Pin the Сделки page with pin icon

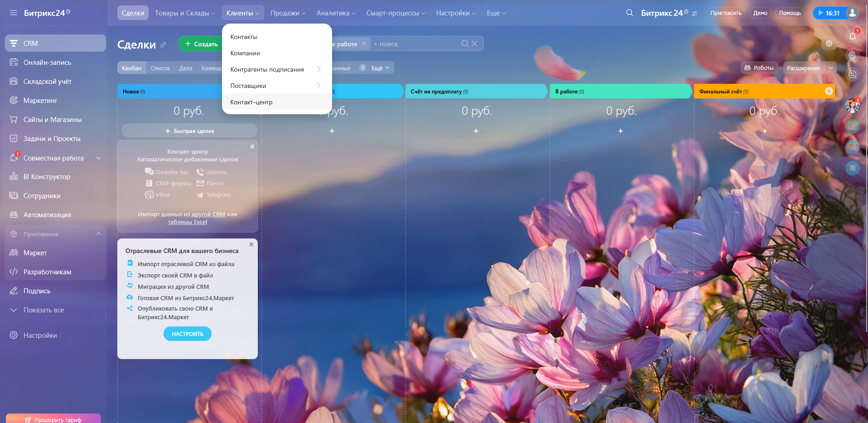pos(163,45)
